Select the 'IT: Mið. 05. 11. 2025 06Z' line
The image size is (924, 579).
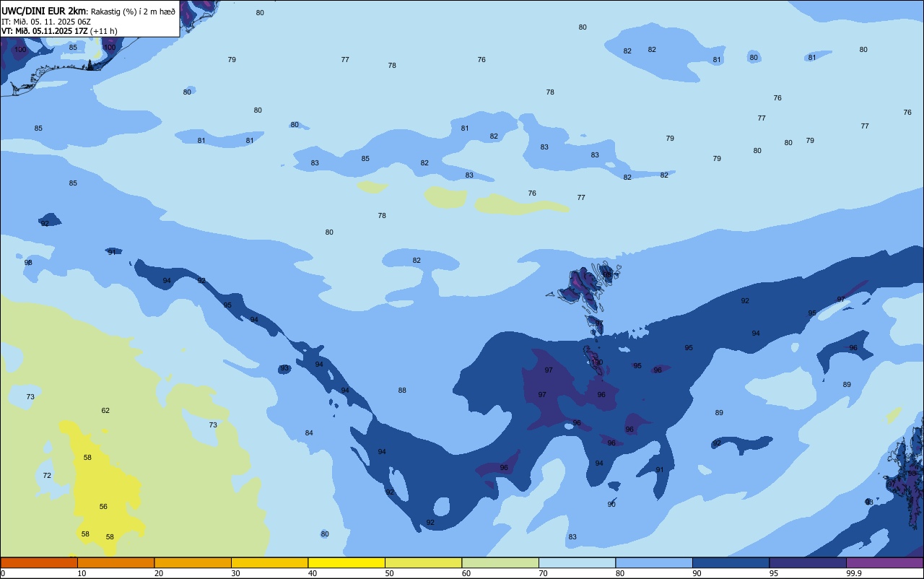pyautogui.click(x=46, y=21)
